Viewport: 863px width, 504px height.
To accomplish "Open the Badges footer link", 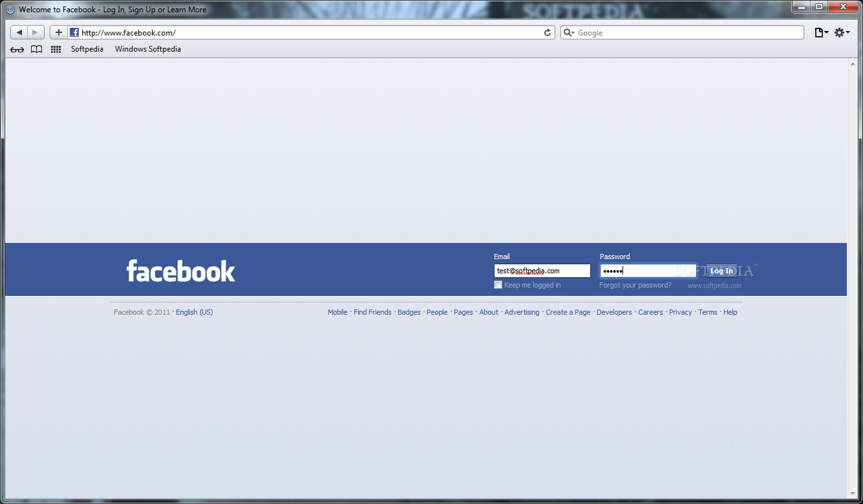I will (x=409, y=312).
